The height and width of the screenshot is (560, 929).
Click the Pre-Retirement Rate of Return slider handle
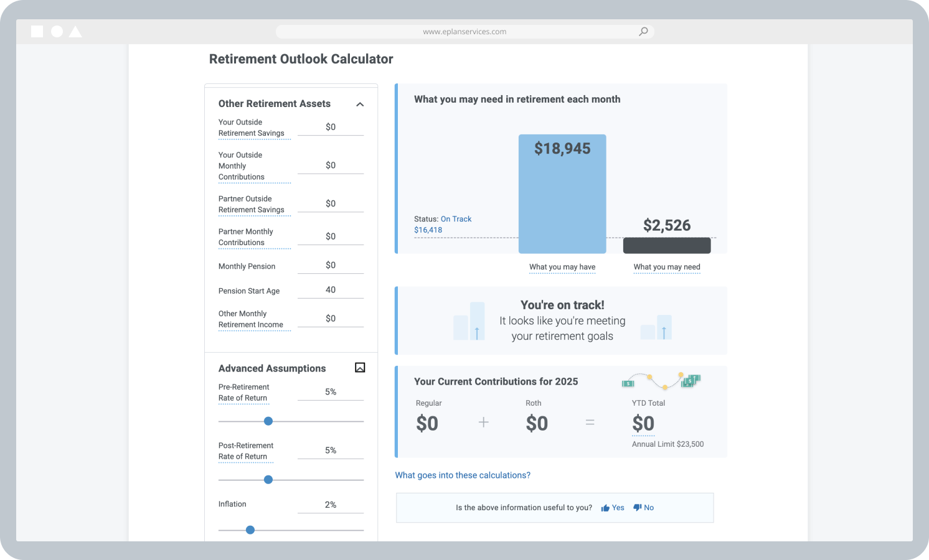(x=268, y=421)
